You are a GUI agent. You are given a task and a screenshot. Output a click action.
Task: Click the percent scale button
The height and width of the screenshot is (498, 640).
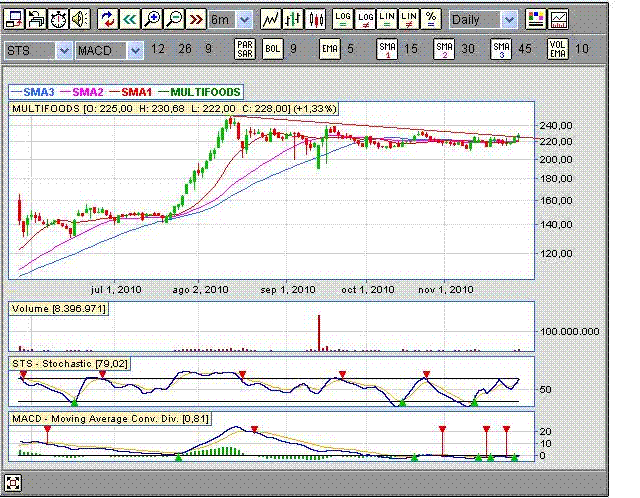click(430, 19)
